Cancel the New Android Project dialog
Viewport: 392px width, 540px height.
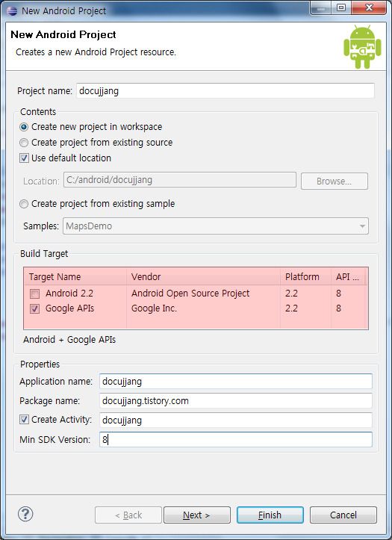343,515
